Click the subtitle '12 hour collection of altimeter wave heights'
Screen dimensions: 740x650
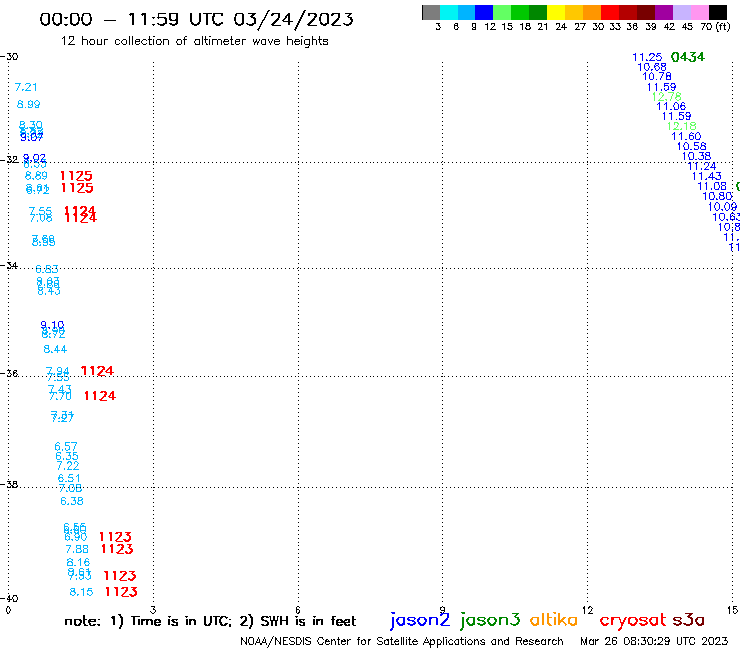point(194,41)
